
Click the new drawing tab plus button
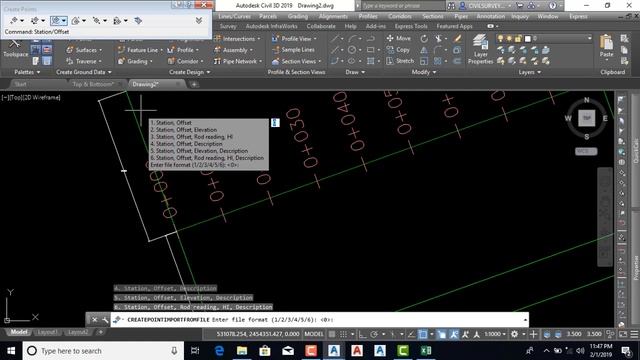(194, 84)
